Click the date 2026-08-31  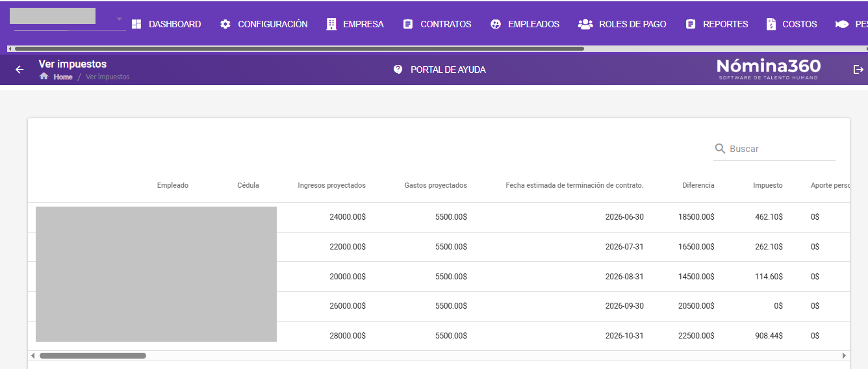coord(624,276)
